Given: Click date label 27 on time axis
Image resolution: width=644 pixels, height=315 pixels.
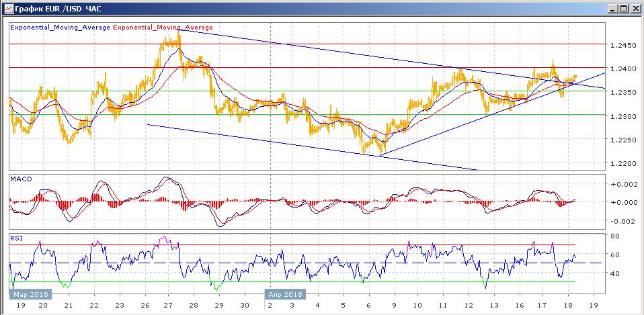Looking at the screenshot, I should (x=168, y=306).
